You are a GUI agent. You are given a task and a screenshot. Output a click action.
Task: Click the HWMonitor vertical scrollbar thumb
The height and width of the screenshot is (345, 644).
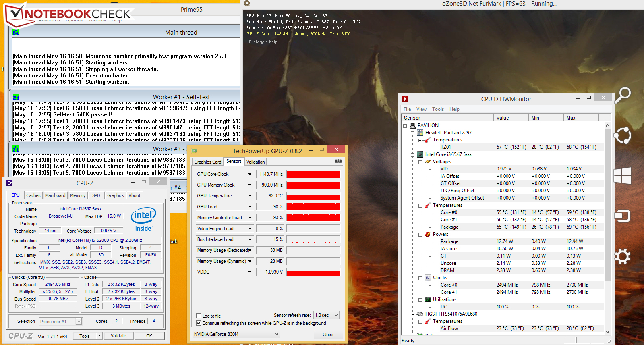click(607, 205)
